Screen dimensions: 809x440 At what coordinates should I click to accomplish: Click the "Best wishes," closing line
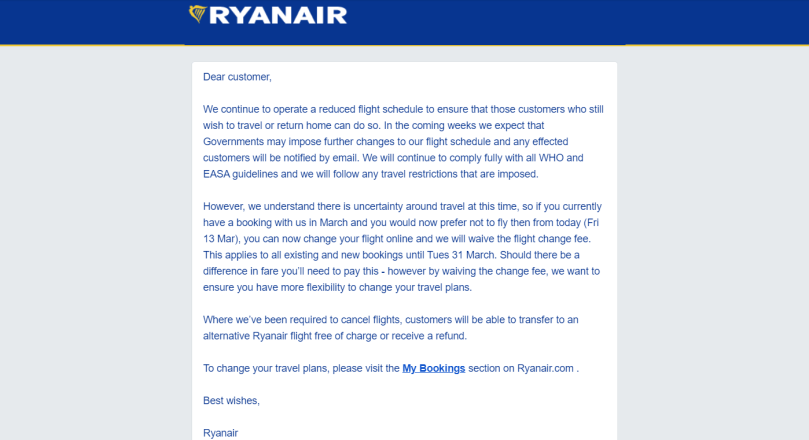tap(231, 401)
